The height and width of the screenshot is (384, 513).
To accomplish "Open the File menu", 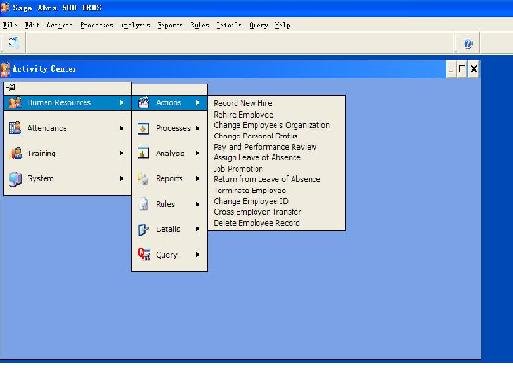I will point(10,25).
